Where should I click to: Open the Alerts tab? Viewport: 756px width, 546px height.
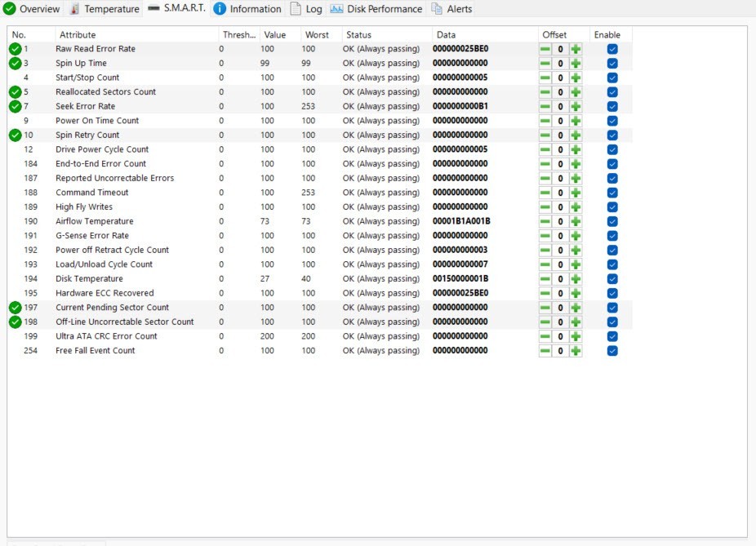pos(451,9)
